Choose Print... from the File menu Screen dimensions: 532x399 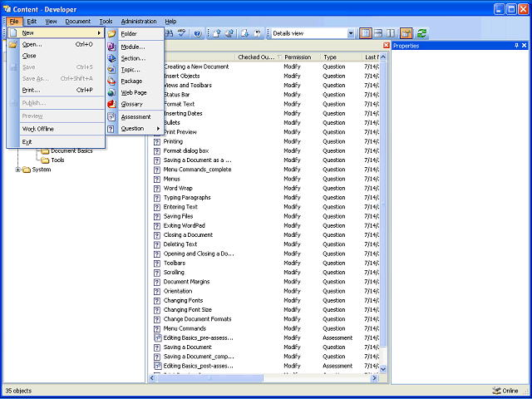[56, 90]
